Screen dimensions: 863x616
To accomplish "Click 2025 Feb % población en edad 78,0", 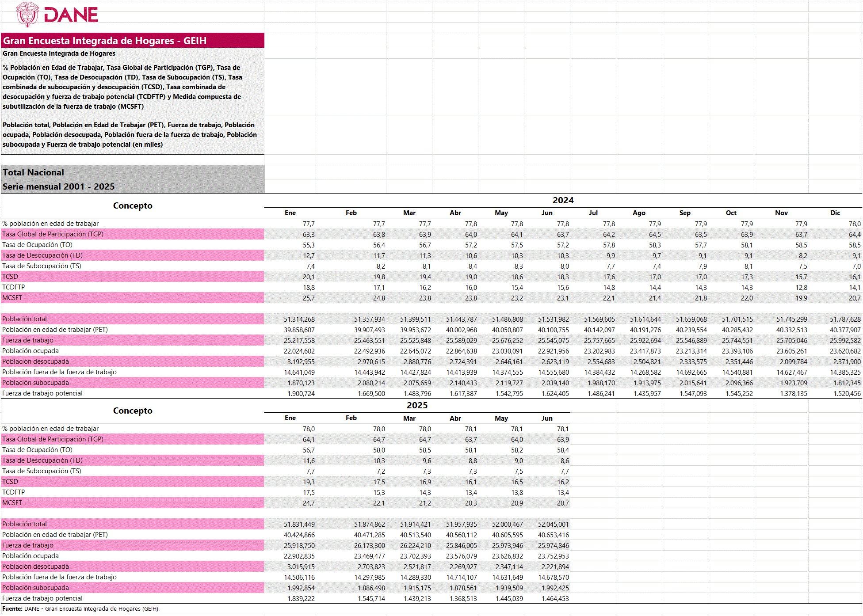I will 379,429.
